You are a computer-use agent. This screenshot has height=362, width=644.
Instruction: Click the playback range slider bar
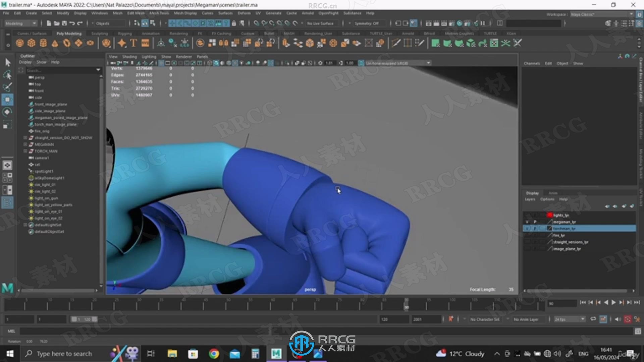(84, 319)
